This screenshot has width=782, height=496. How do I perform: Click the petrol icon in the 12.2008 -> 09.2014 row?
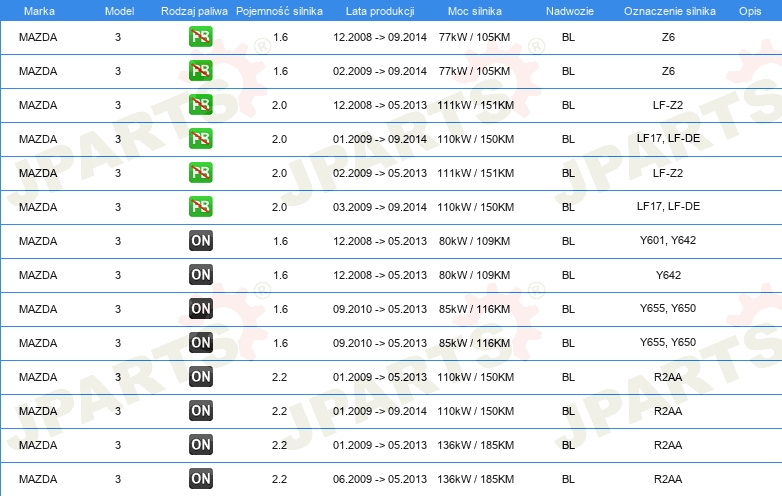[200, 37]
